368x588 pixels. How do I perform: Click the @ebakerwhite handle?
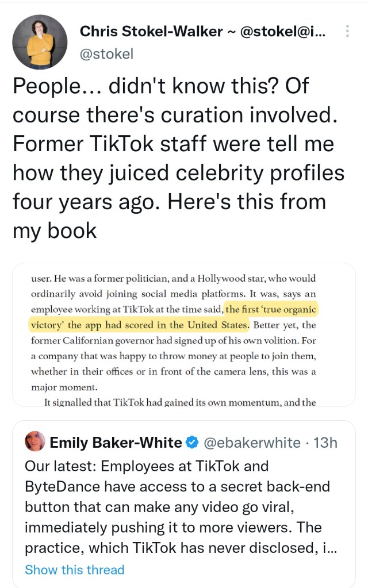(252, 443)
